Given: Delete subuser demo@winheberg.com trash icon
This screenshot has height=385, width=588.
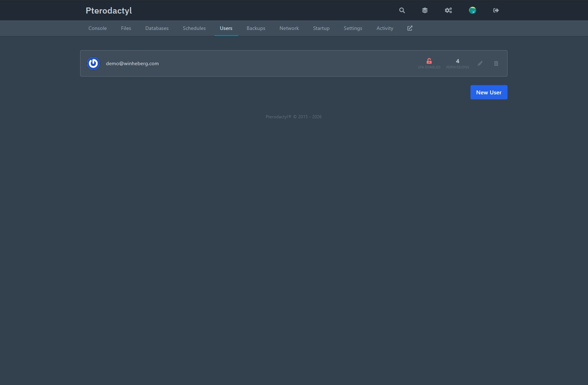Looking at the screenshot, I should [x=496, y=63].
